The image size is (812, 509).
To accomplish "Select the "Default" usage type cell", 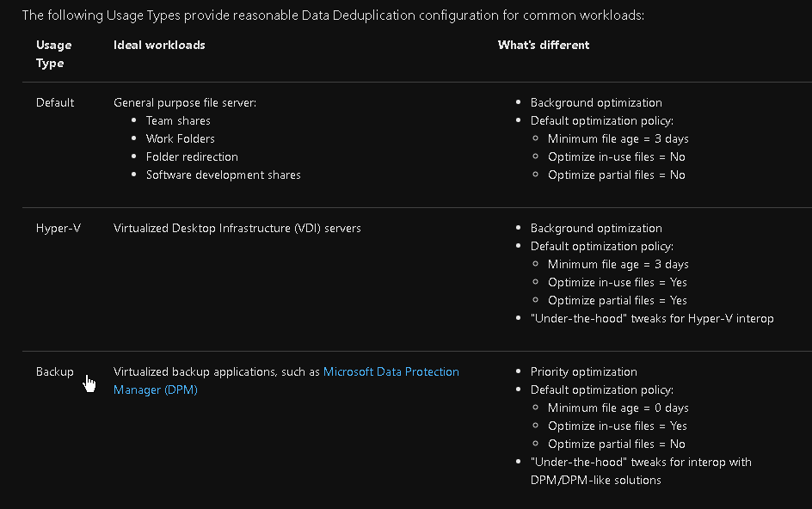I will [x=55, y=102].
